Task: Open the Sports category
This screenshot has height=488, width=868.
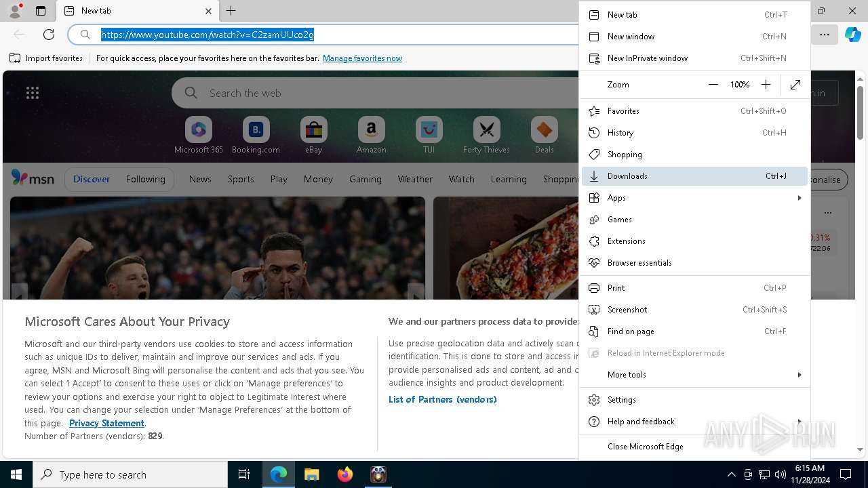Action: (x=241, y=179)
